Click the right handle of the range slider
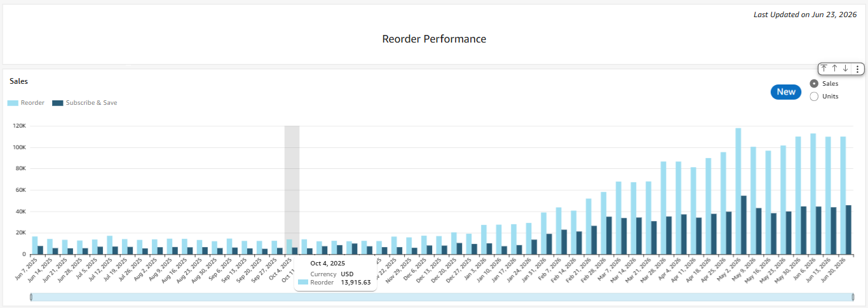The image size is (868, 308). click(853, 297)
